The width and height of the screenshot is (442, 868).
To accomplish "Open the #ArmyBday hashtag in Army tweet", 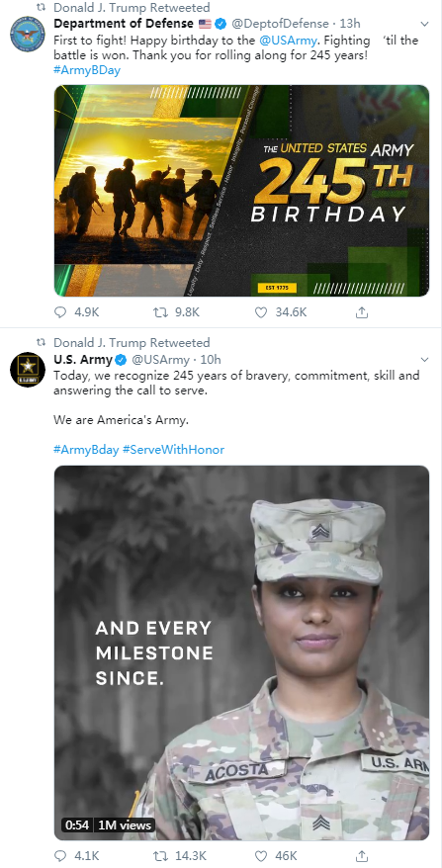I will point(86,450).
